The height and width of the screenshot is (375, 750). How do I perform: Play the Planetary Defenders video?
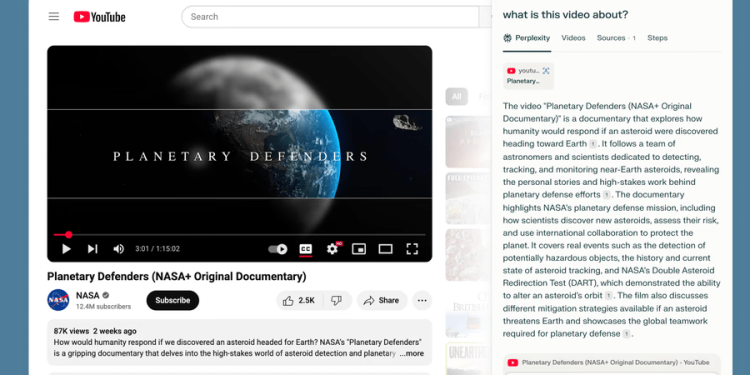[x=66, y=249]
